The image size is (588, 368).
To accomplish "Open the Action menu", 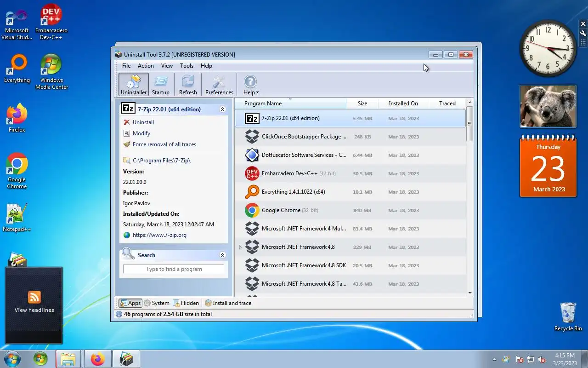I will 146,66.
